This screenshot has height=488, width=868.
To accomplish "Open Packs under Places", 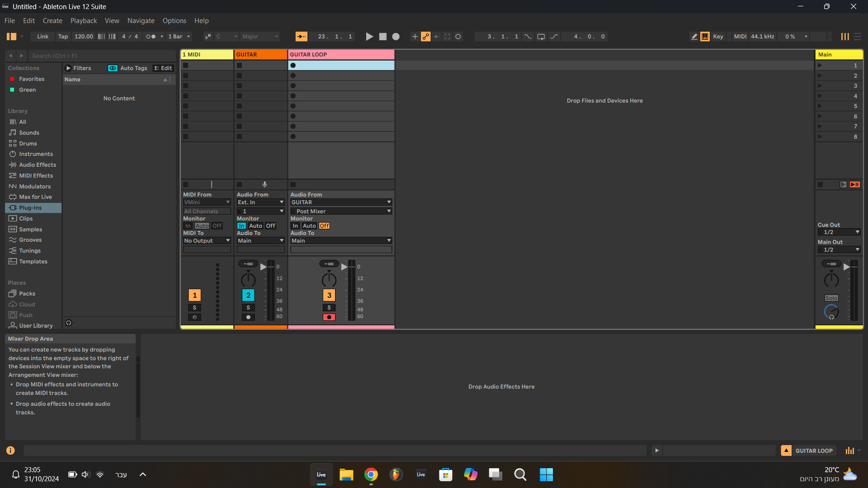I will pyautogui.click(x=27, y=294).
